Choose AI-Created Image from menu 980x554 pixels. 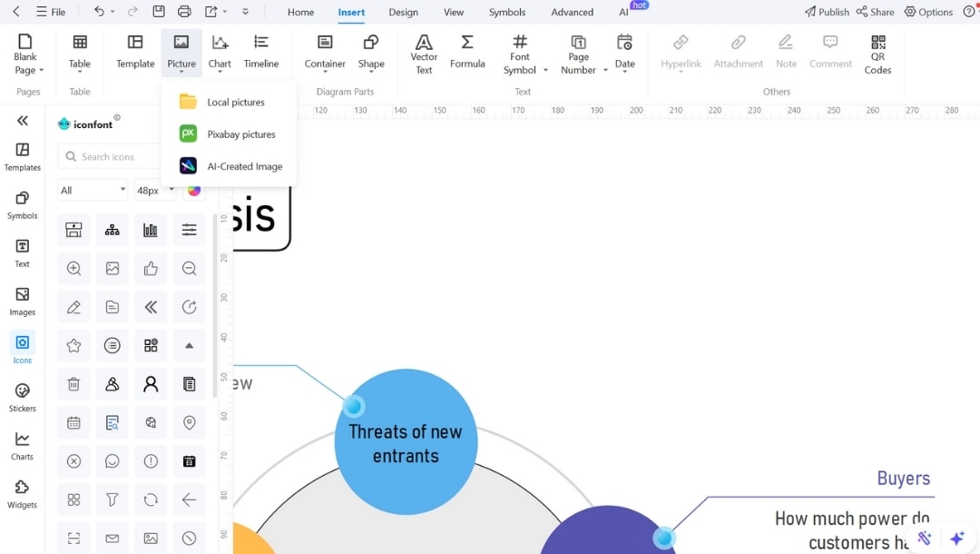tap(229, 166)
